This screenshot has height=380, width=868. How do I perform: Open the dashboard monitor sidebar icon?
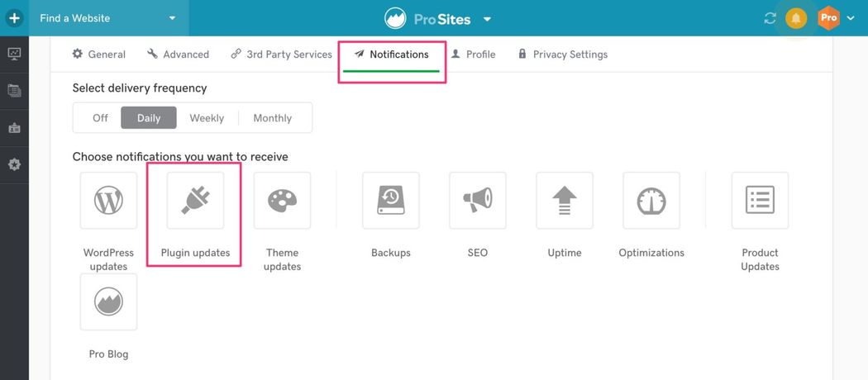[14, 54]
